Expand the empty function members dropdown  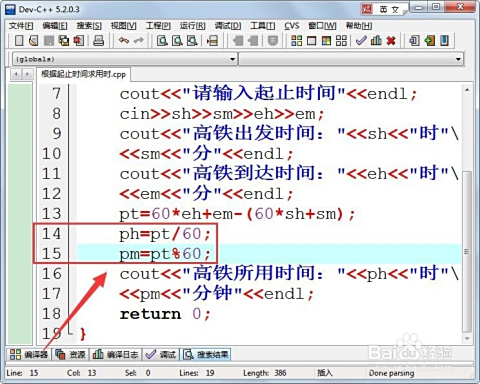pos(351,59)
